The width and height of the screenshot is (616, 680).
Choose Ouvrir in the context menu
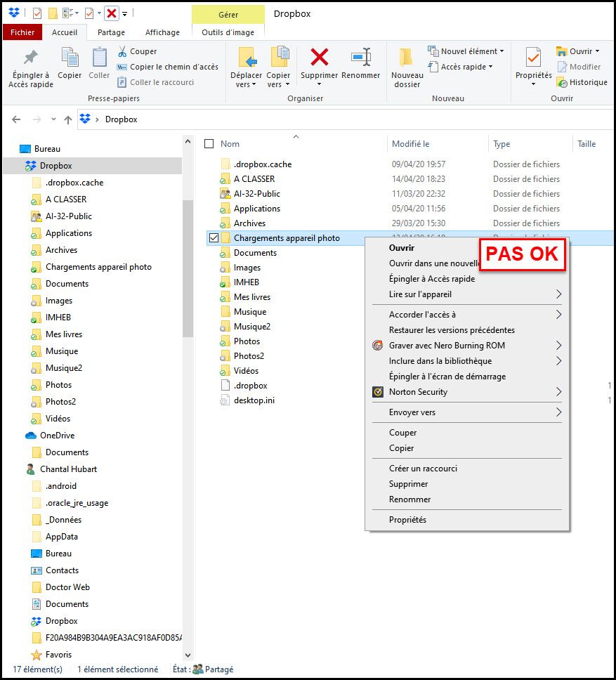point(402,248)
